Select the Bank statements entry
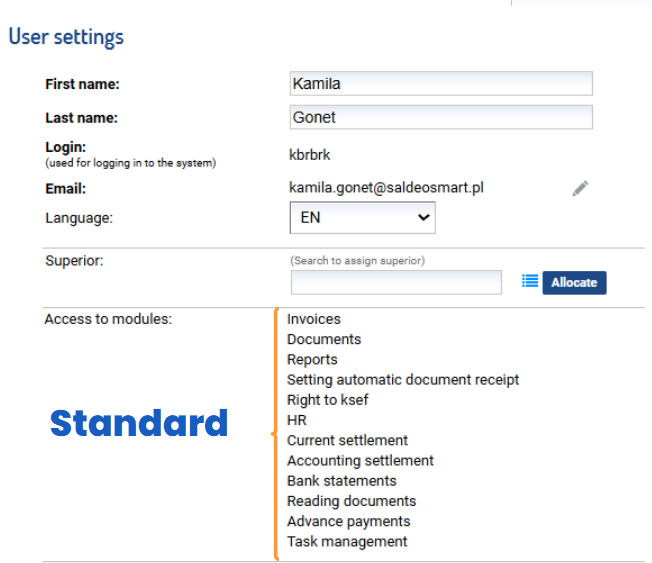Viewport: 652px width, 563px height. pyautogui.click(x=342, y=481)
